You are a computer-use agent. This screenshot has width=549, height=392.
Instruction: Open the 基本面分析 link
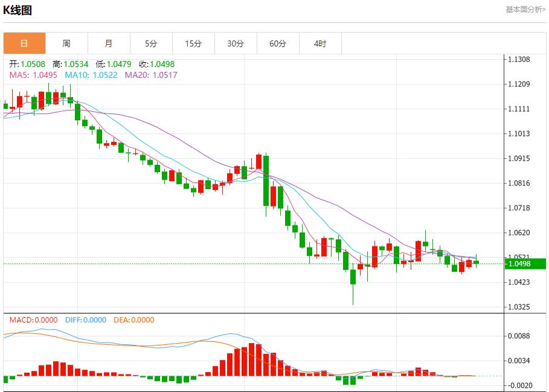(525, 10)
